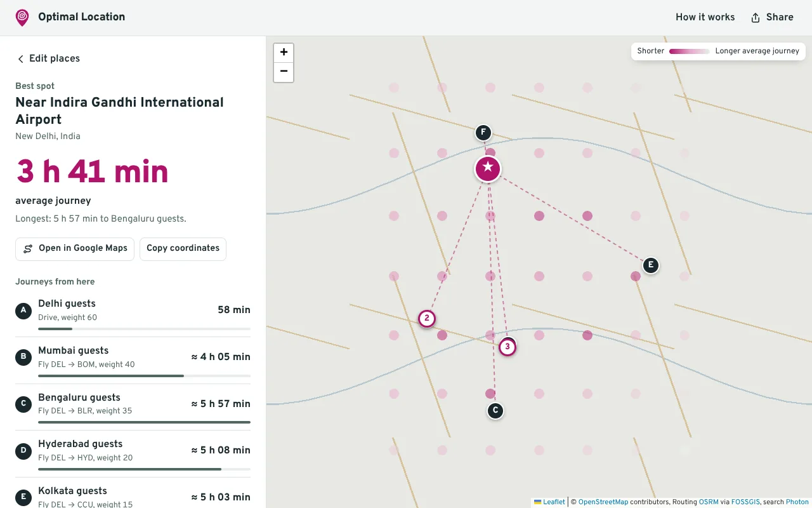Open in Google Maps
812x508 pixels.
tap(75, 248)
